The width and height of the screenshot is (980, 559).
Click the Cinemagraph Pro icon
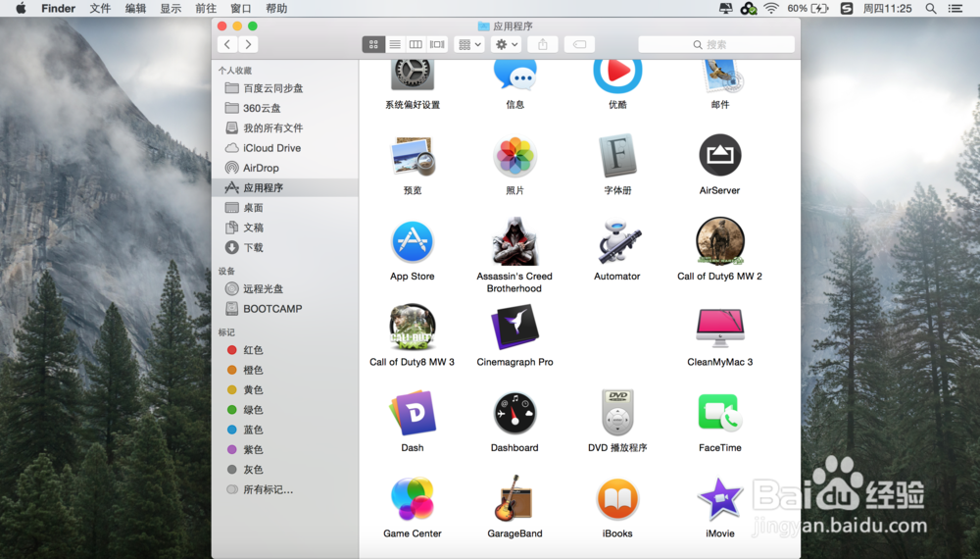pos(515,327)
